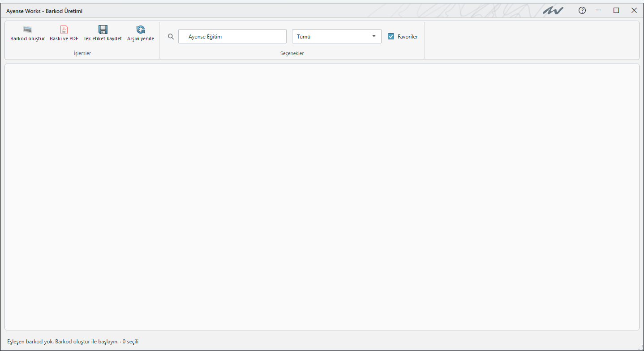Maximize the Barkod Üretimi window
The image size is (644, 351).
tap(616, 10)
